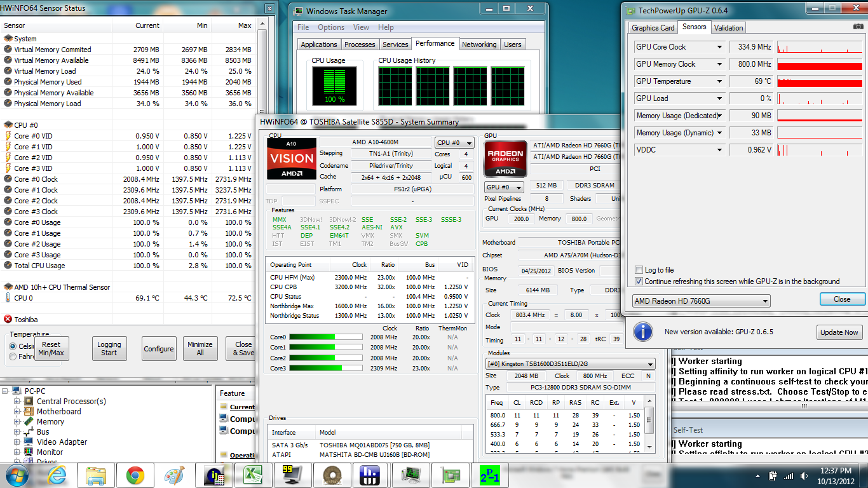This screenshot has height=488, width=868.
Task: Open the GPU Core Clock sensor dropdown arrow
Action: click(719, 47)
